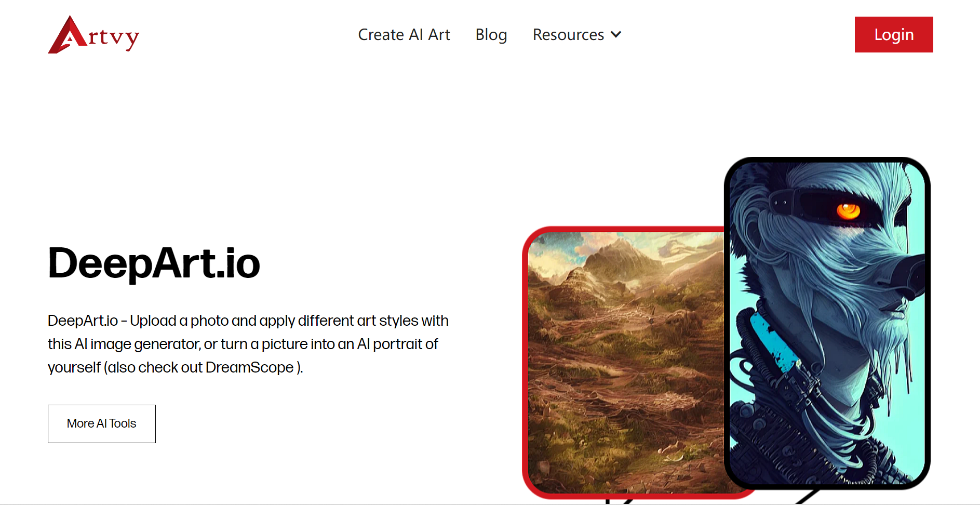Open the Resources menu label
The height and width of the screenshot is (505, 980).
(x=568, y=35)
